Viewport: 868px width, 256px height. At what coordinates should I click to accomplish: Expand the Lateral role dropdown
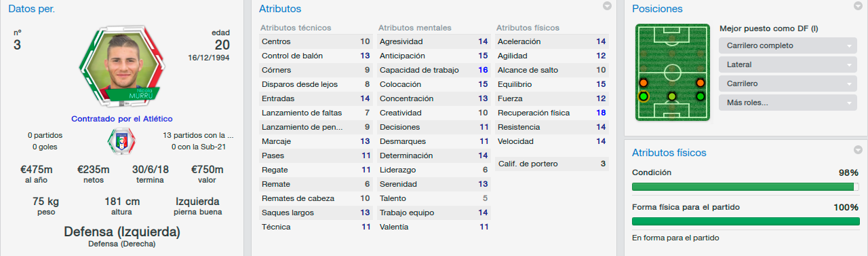pyautogui.click(x=787, y=65)
